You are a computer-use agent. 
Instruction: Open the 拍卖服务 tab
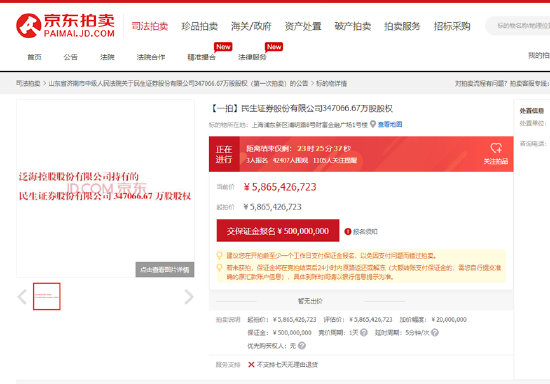click(x=402, y=26)
